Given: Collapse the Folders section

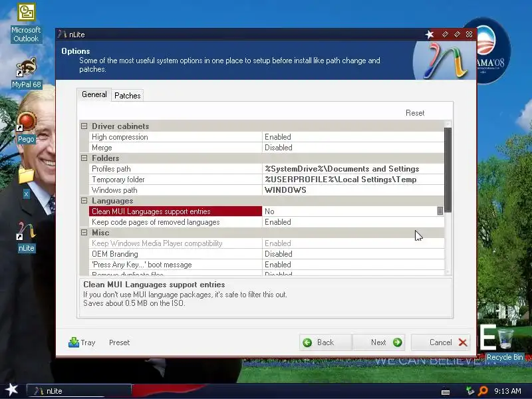Looking at the screenshot, I should [x=84, y=158].
